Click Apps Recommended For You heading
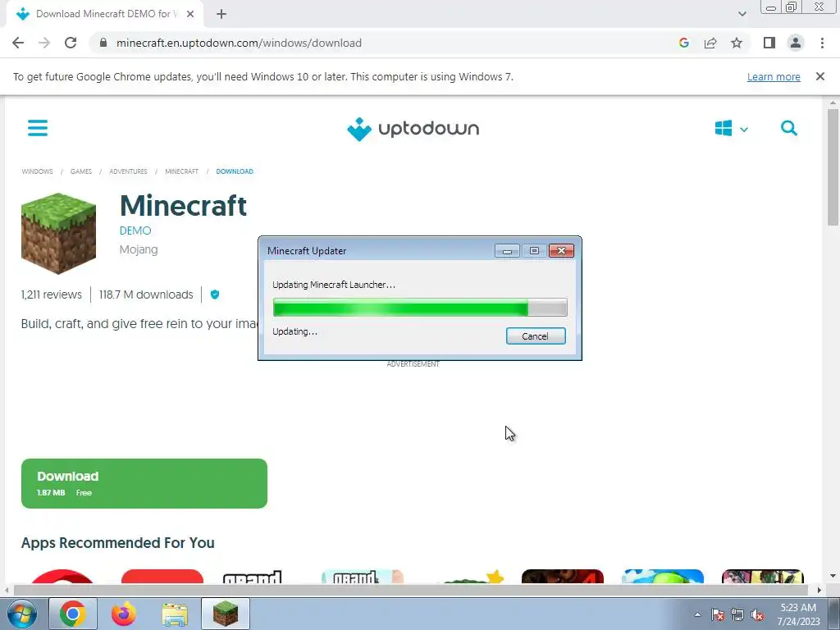 tap(118, 543)
